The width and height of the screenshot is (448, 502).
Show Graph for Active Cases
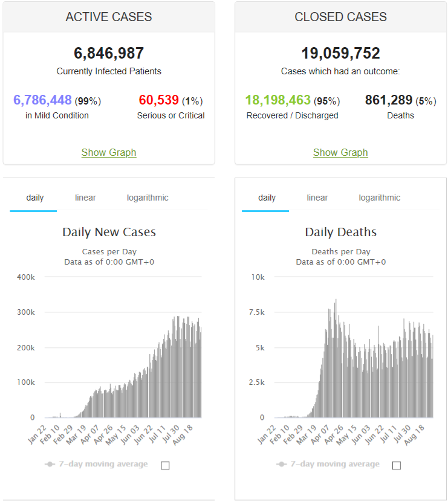pos(109,152)
